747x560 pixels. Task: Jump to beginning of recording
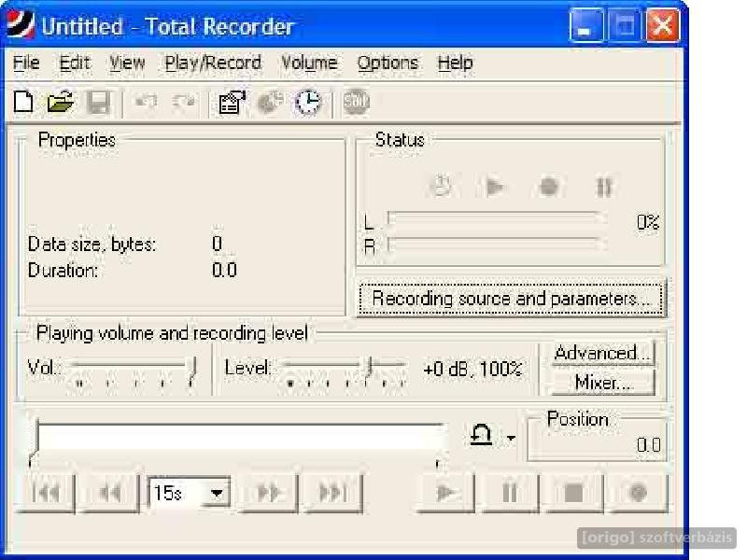tap(46, 493)
